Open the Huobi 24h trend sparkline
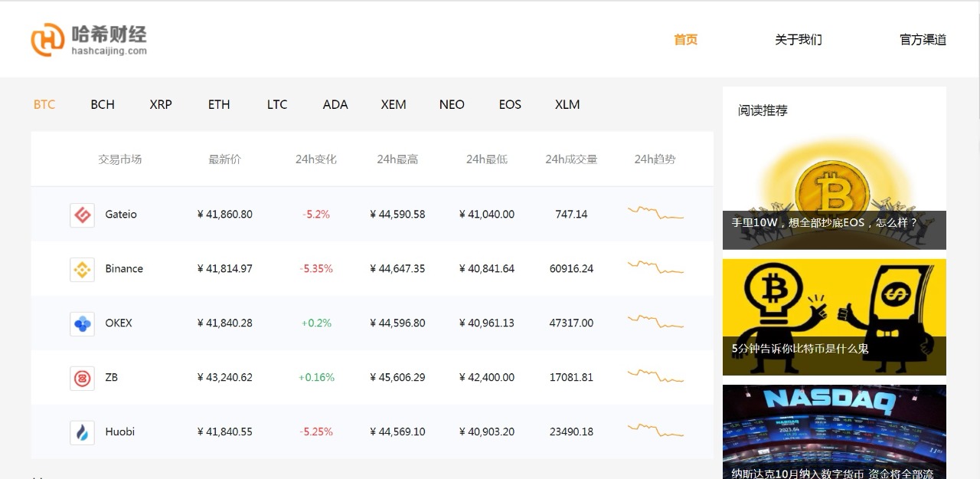This screenshot has height=479, width=980. click(x=655, y=431)
